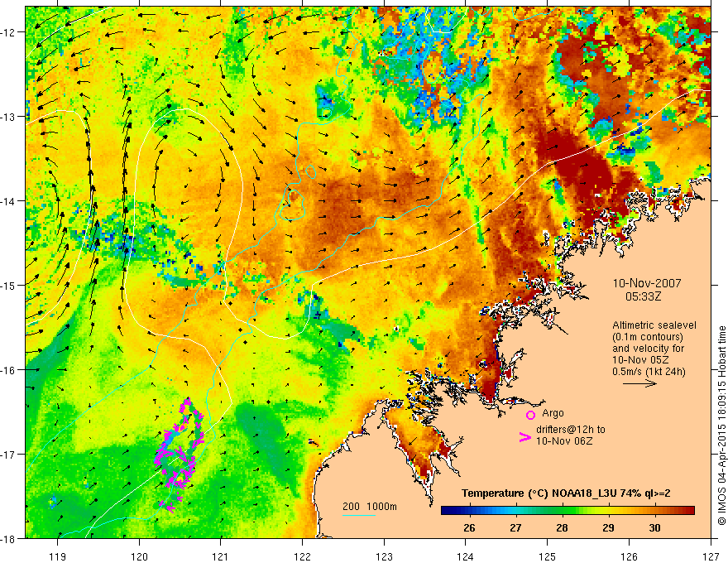The width and height of the screenshot is (728, 563).
Task: Click the magenta Argo circle legend symbol
Action: (x=530, y=415)
